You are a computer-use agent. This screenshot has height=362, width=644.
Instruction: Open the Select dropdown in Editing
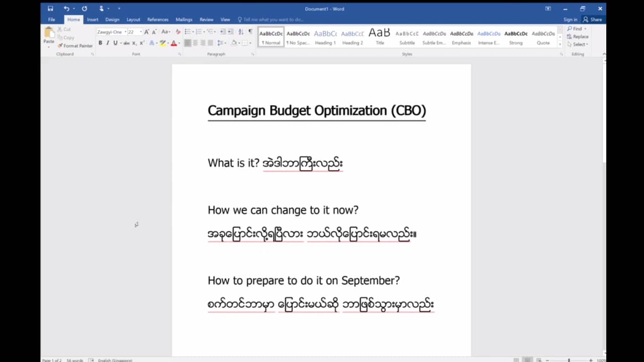[578, 44]
